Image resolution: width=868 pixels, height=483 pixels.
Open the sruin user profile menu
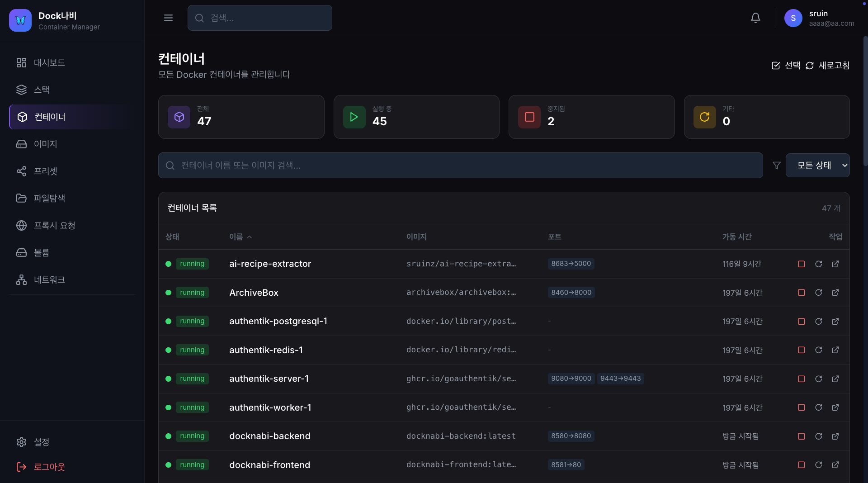click(x=819, y=18)
